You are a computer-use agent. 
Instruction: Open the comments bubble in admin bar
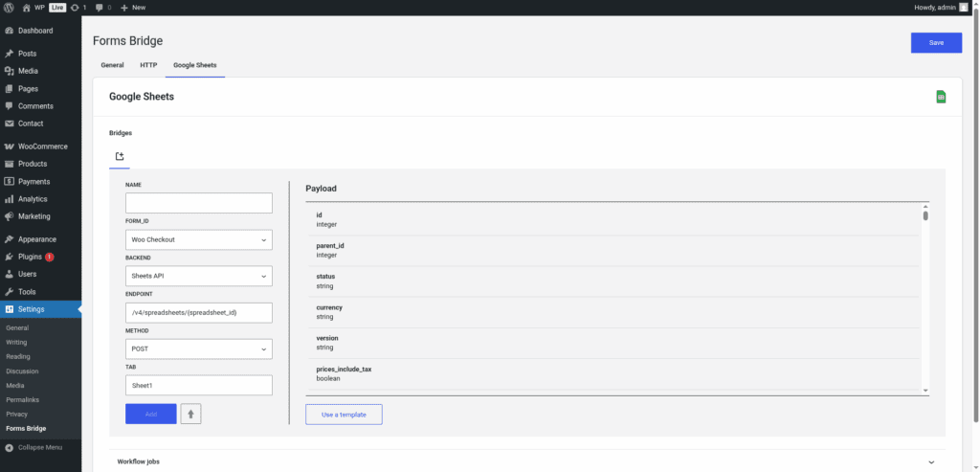click(x=103, y=8)
